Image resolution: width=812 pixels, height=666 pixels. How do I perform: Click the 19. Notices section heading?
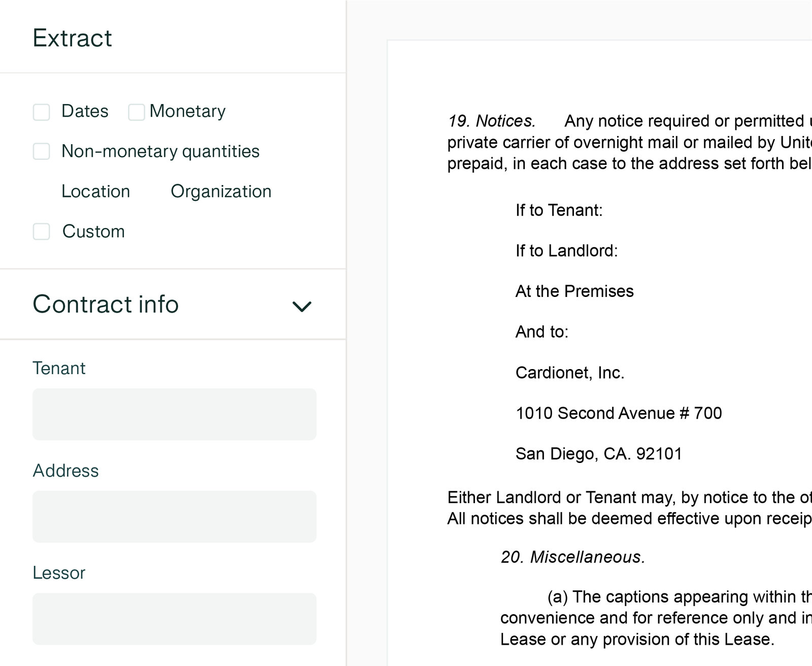pos(491,121)
